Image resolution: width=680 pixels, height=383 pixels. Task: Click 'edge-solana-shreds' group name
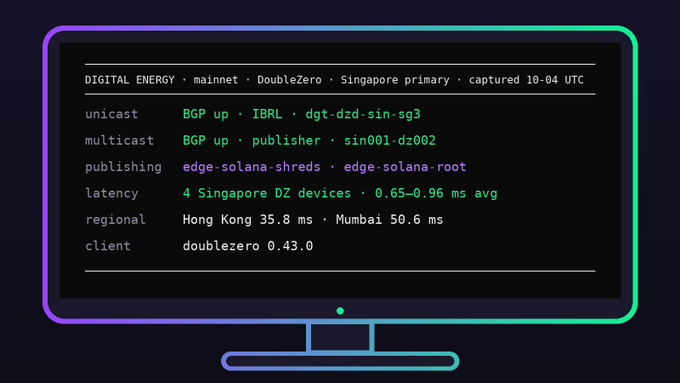252,167
